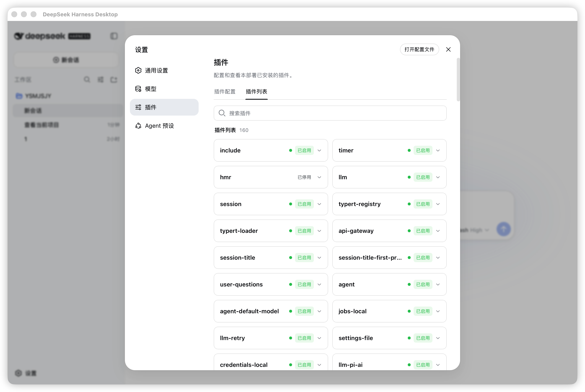Expand the user-questions plugin card

click(x=319, y=285)
